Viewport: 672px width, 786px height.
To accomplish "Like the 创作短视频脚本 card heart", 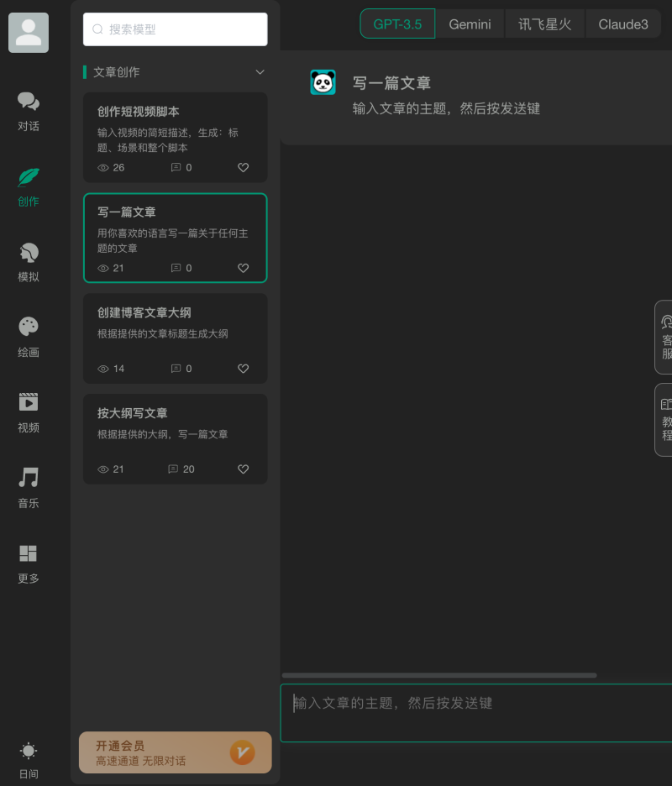I will 244,167.
